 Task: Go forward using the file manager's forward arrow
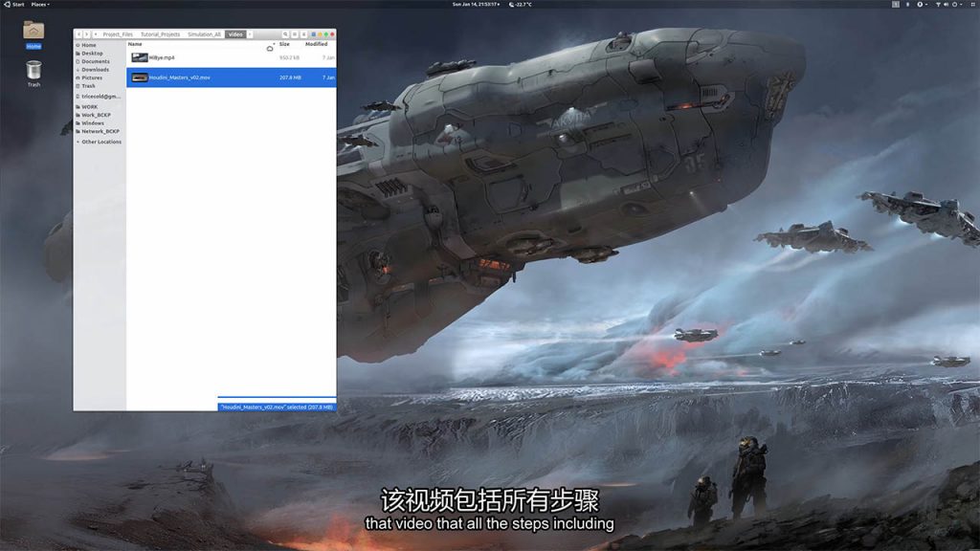[x=86, y=34]
